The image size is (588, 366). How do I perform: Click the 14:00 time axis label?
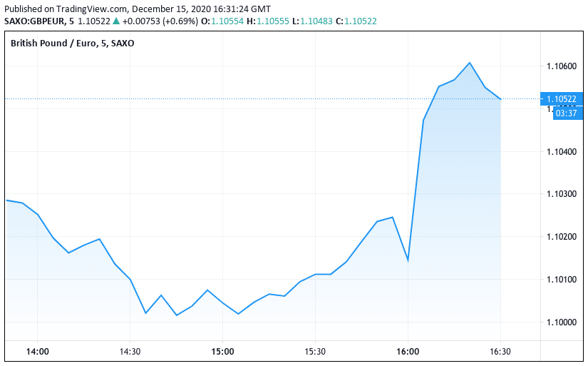(37, 352)
